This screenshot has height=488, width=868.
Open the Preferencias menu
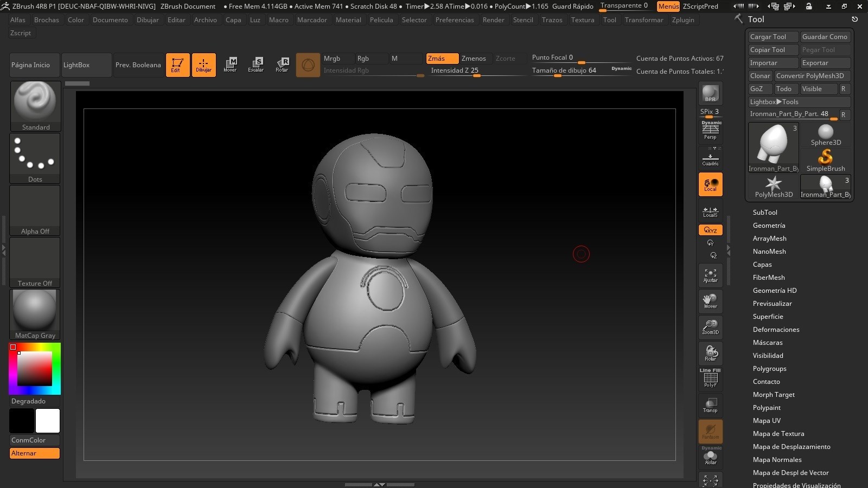tap(455, 20)
